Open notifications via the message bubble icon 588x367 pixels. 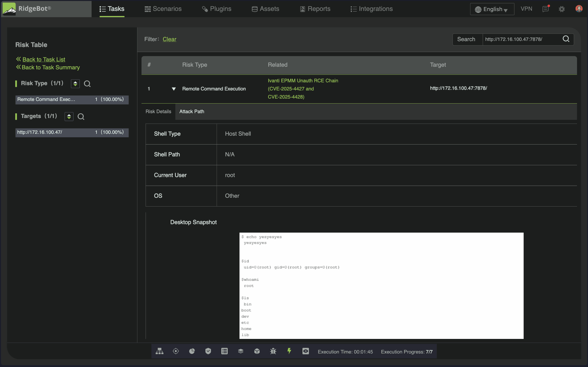[x=545, y=9]
